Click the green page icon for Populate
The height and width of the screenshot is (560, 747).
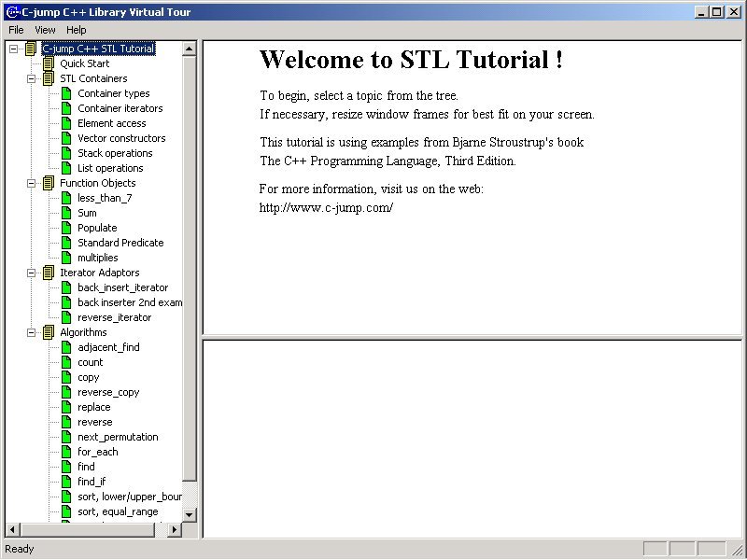[x=66, y=228]
